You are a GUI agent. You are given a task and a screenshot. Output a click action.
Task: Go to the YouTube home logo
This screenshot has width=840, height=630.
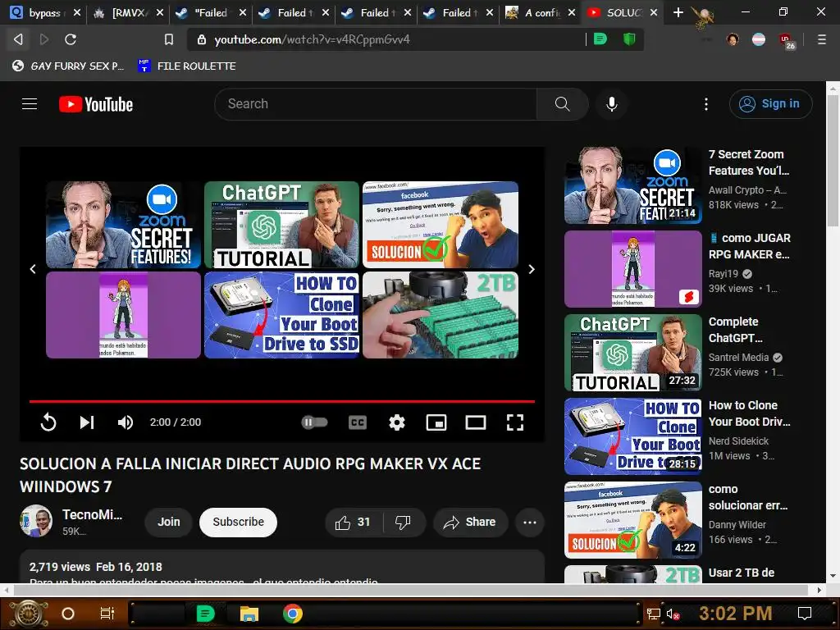click(96, 104)
